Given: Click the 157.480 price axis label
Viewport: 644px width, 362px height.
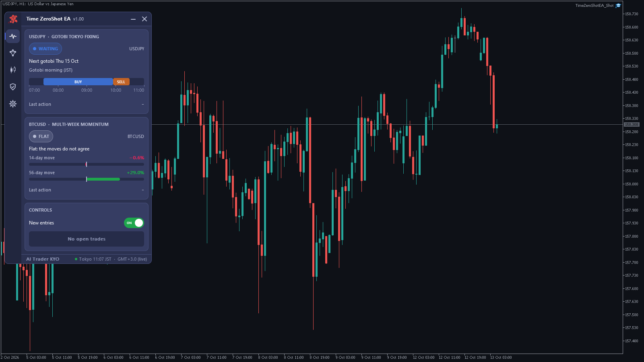Looking at the screenshot, I should pyautogui.click(x=631, y=341).
